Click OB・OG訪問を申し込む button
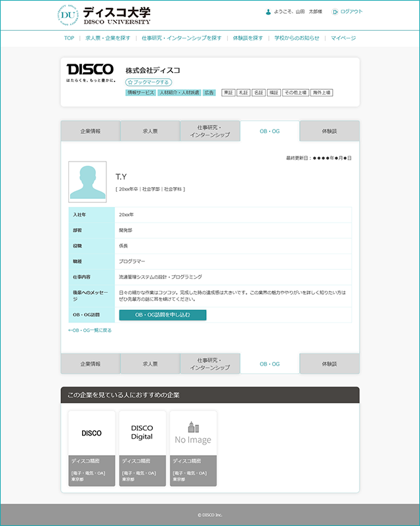Screen dimensions: 420x526 pyautogui.click(x=163, y=315)
